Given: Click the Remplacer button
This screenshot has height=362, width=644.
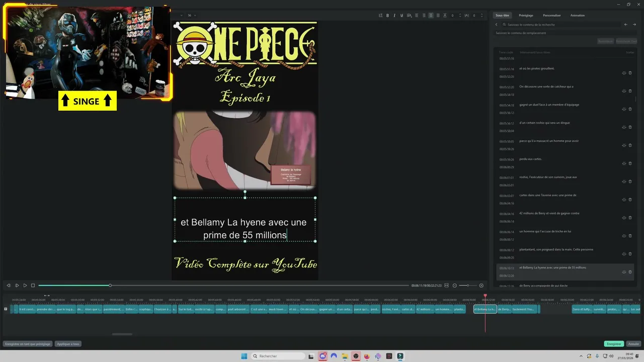Looking at the screenshot, I should tap(605, 41).
